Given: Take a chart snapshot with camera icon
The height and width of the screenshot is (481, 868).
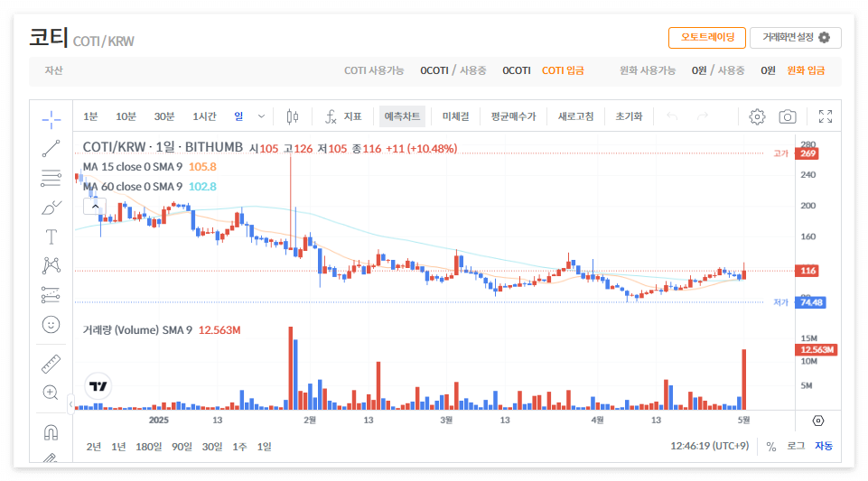Looking at the screenshot, I should [788, 116].
